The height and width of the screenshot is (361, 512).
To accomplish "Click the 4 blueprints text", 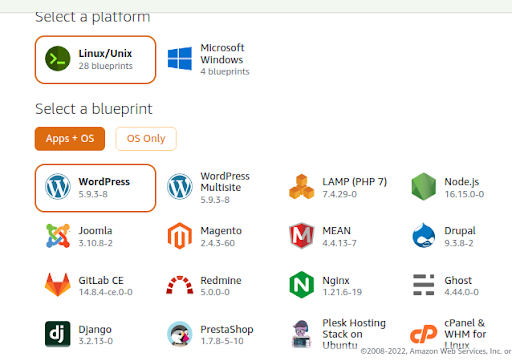I will pos(225,72).
